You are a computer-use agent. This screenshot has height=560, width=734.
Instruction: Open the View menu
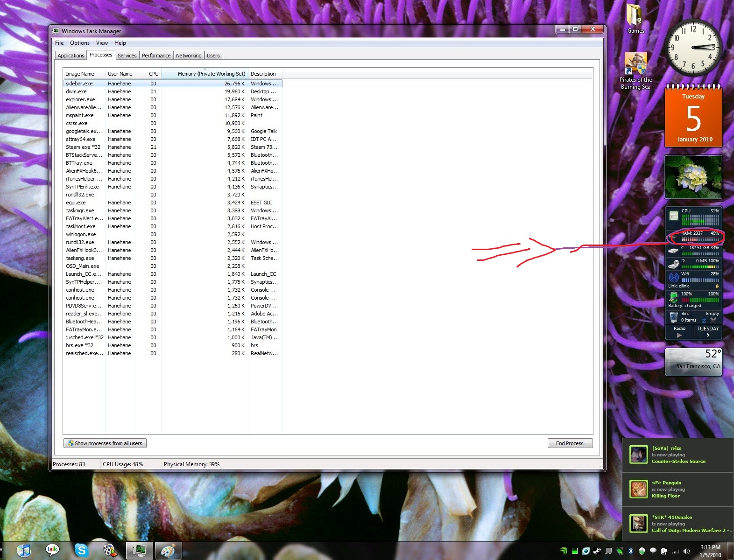click(102, 43)
